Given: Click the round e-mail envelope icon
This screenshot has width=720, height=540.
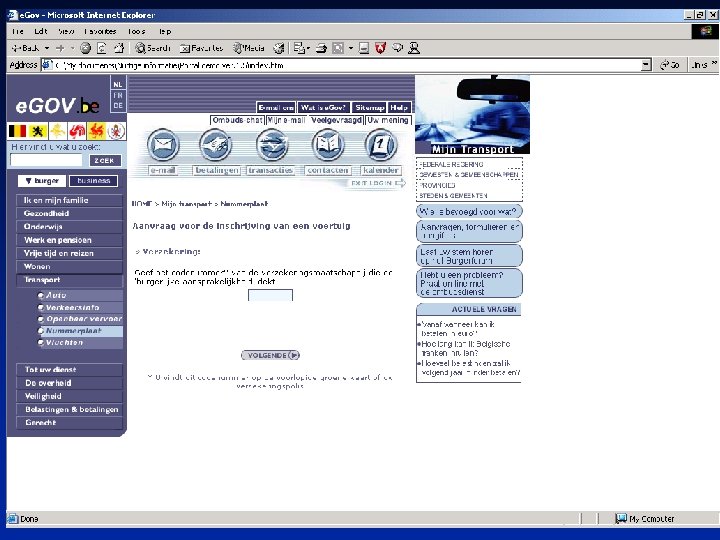Looking at the screenshot, I should (x=163, y=145).
